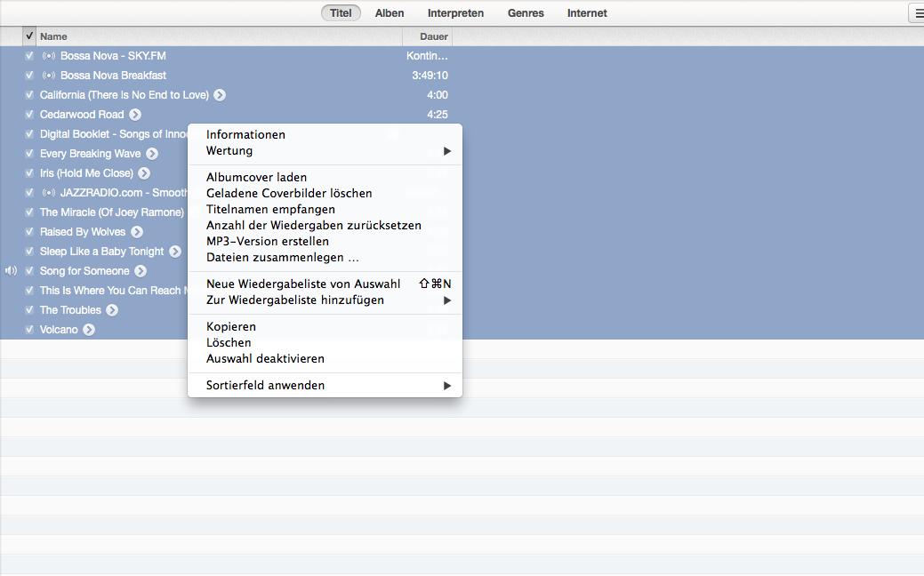Toggle the checkmark column header
Viewport: 924px width, 576px height.
click(x=28, y=36)
